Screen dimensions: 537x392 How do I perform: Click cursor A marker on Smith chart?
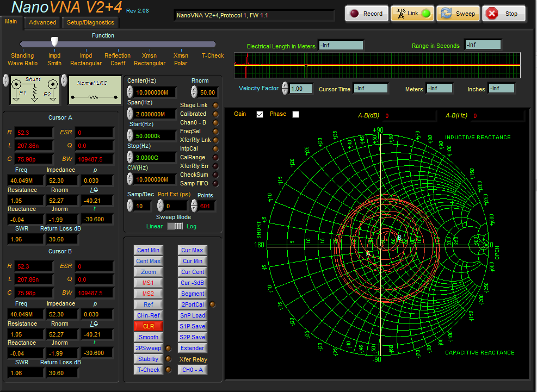368,254
